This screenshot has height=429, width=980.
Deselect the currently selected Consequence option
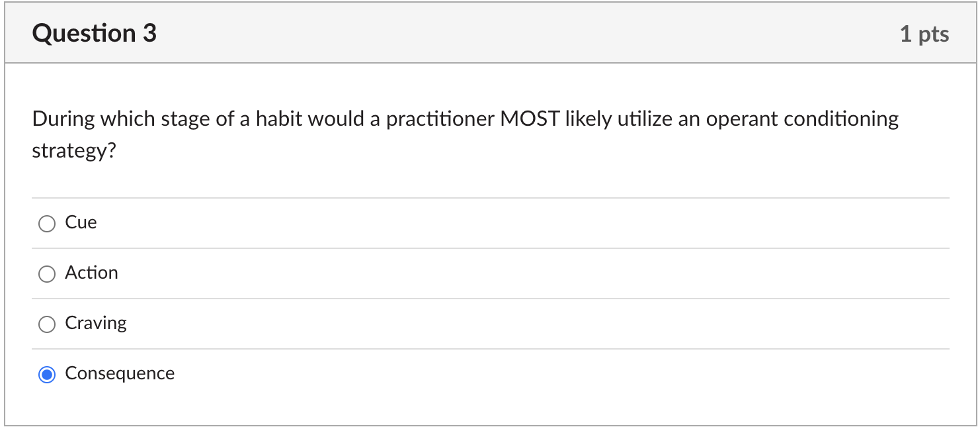point(46,374)
